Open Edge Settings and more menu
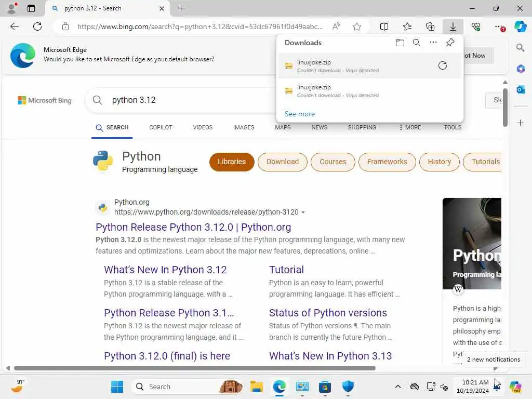This screenshot has width=532, height=399. pos(499,26)
